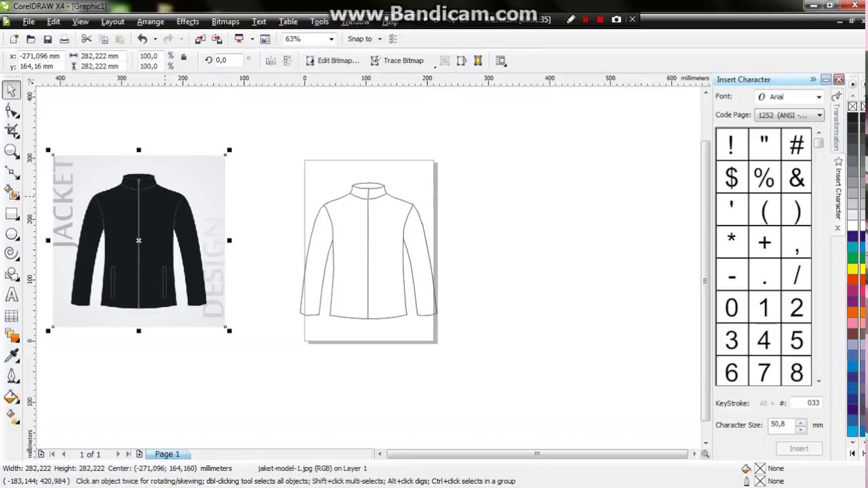The height and width of the screenshot is (488, 868).
Task: Open the Arrange menu
Action: [151, 22]
